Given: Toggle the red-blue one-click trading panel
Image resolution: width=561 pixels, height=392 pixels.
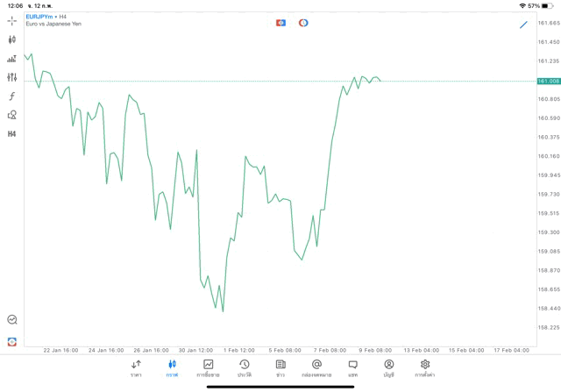Looking at the screenshot, I should click(x=280, y=23).
